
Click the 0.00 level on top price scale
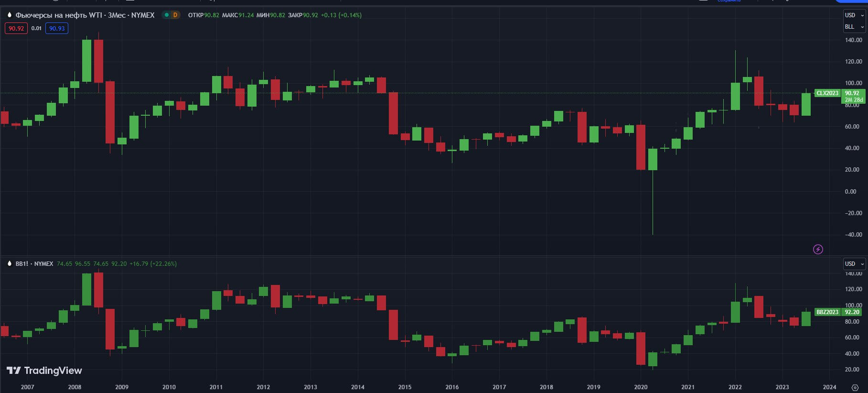pyautogui.click(x=851, y=192)
